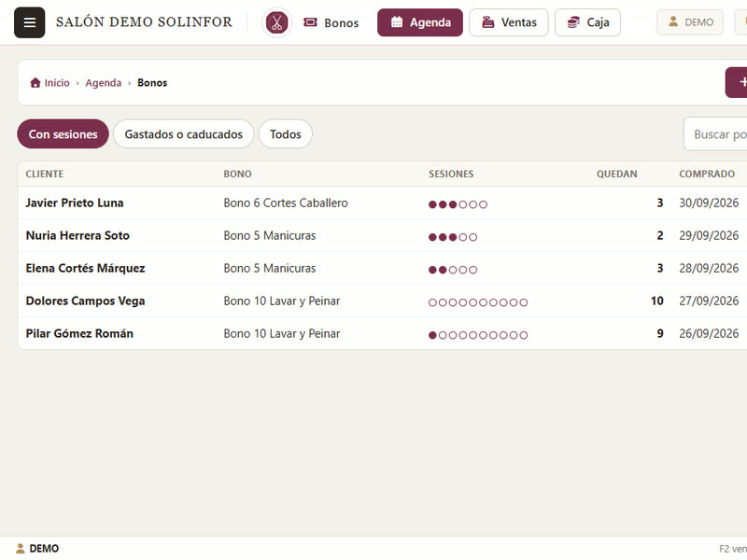This screenshot has height=560, width=747.
Task: Open the hamburger menu
Action: (30, 22)
